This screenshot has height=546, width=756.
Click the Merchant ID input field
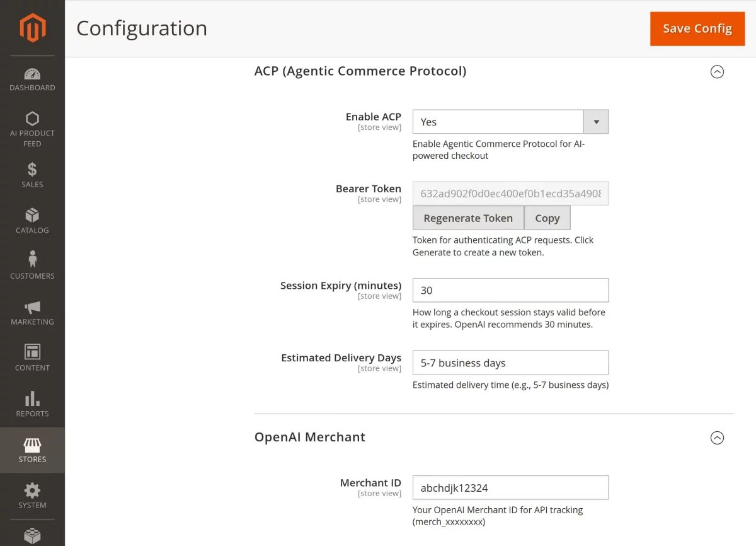point(510,487)
